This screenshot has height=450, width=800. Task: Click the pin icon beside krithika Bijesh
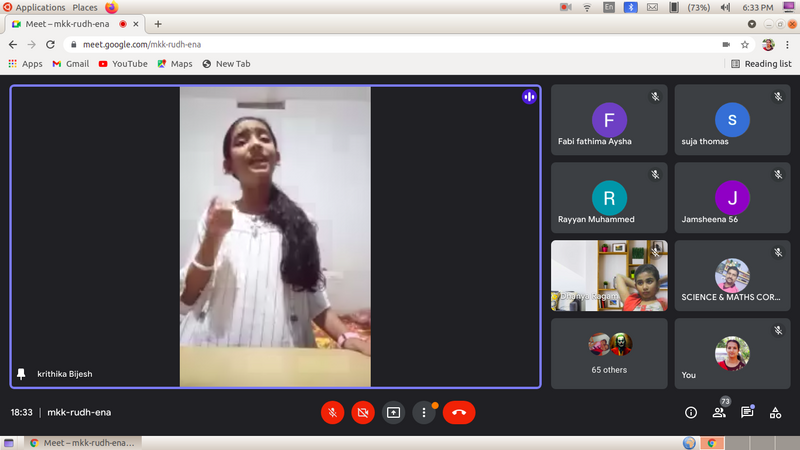[x=22, y=374]
